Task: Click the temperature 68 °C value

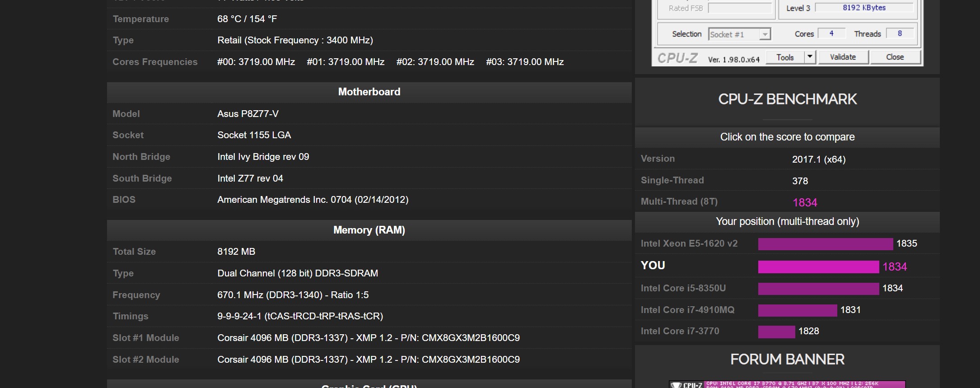Action: [247, 19]
